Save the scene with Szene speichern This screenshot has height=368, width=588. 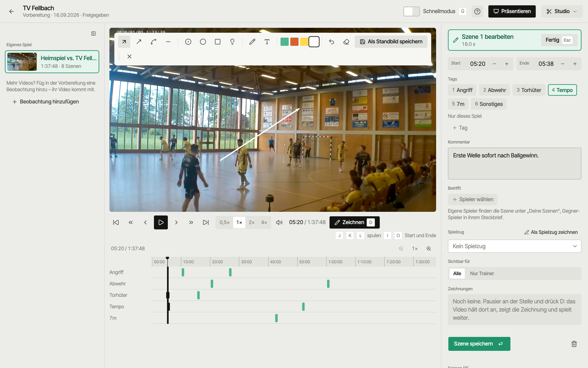[479, 344]
